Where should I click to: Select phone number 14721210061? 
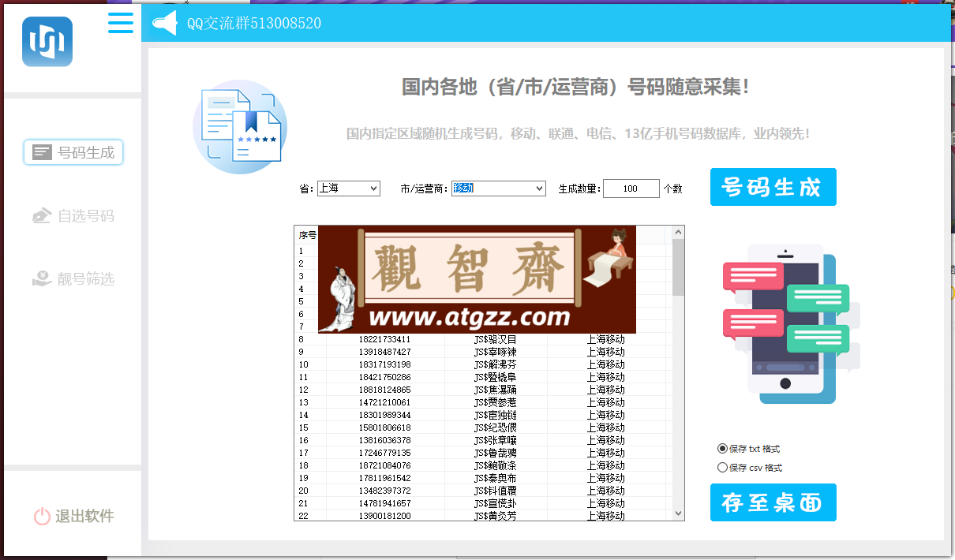[x=384, y=402]
